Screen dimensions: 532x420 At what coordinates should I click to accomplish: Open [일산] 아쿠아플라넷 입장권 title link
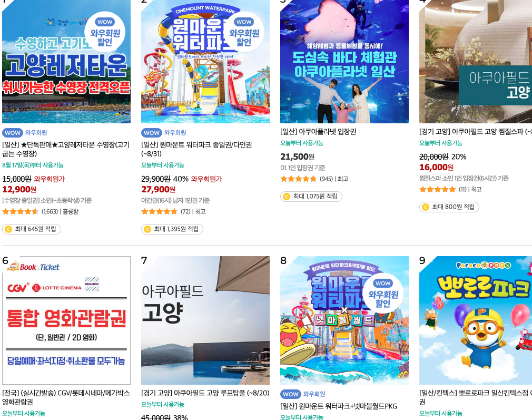point(318,132)
